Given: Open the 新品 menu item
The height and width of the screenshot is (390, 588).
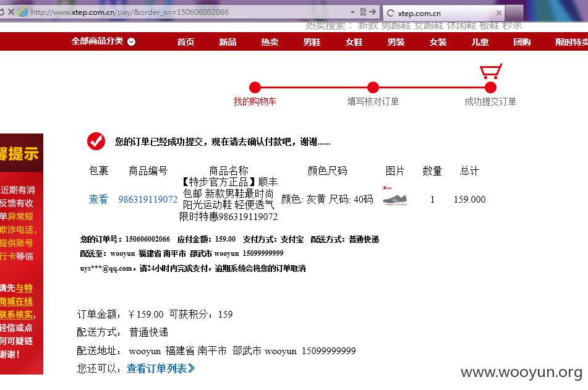Looking at the screenshot, I should (228, 41).
